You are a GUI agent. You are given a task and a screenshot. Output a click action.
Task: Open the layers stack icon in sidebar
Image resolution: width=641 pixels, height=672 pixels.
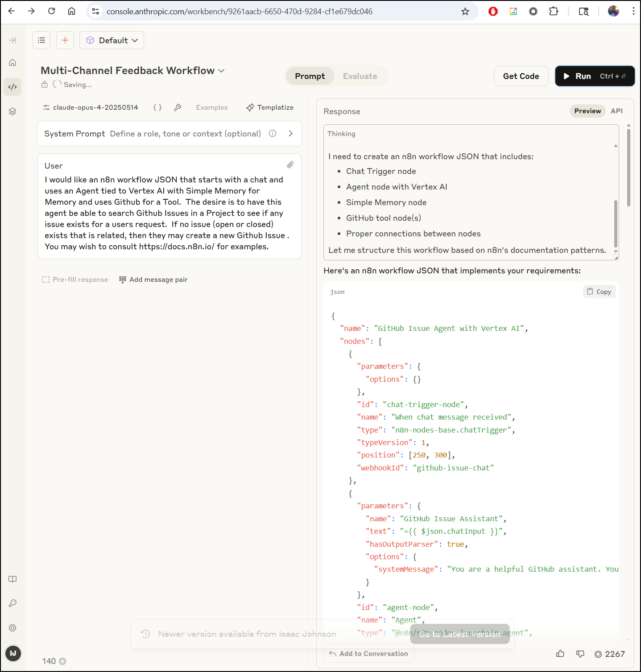click(x=12, y=111)
